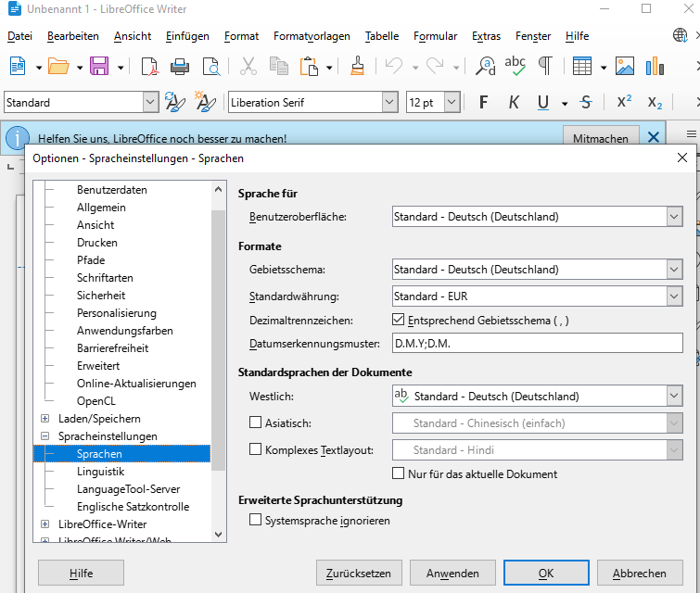This screenshot has height=593, width=700.
Task: Click the Cut scissors icon
Action: 248,67
